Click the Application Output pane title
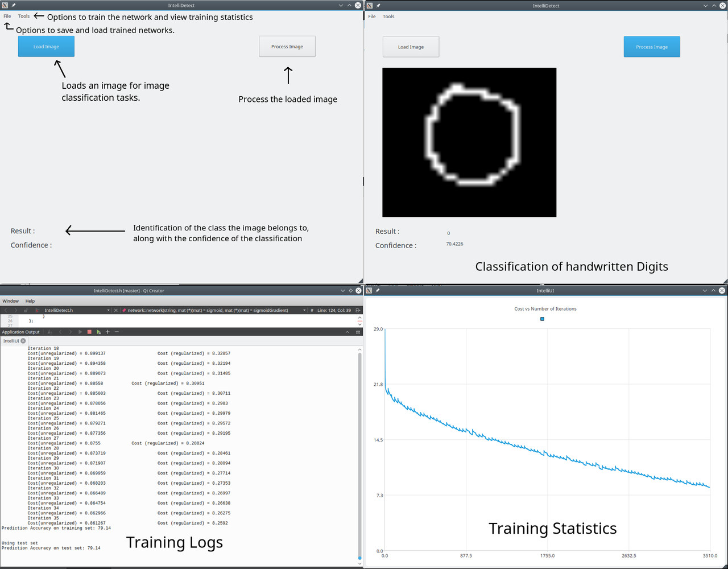 tap(20, 332)
